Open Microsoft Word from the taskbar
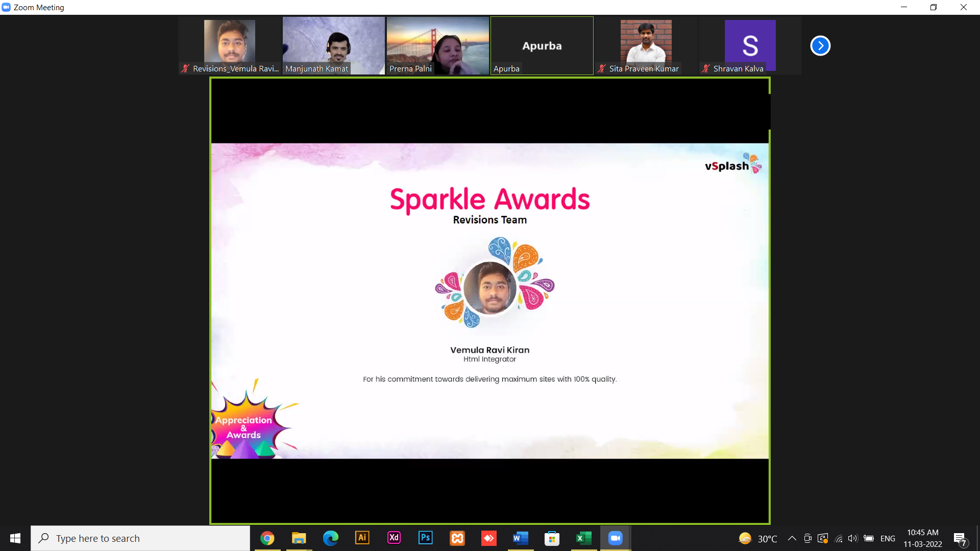The image size is (980, 551). [x=520, y=538]
